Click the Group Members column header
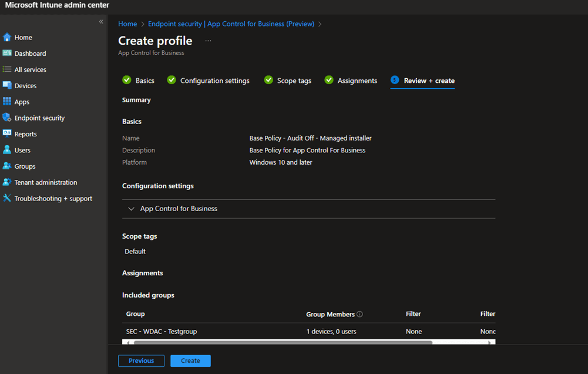This screenshot has width=588, height=374. [x=330, y=314]
